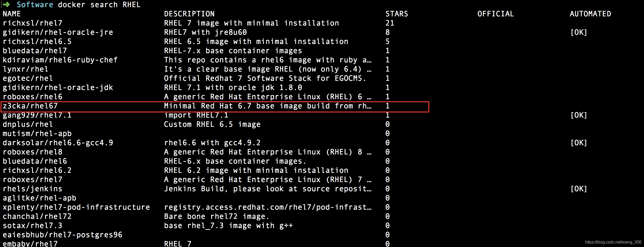Click description 'RHEL-7.x base container images'

[233, 51]
